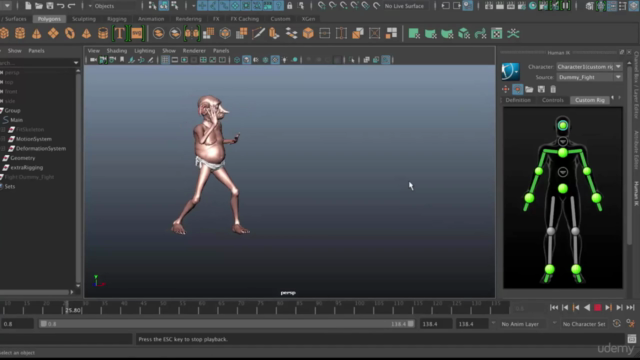The height and width of the screenshot is (360, 640).
Task: Click the auto keyframe toggle icon
Action: click(x=617, y=324)
